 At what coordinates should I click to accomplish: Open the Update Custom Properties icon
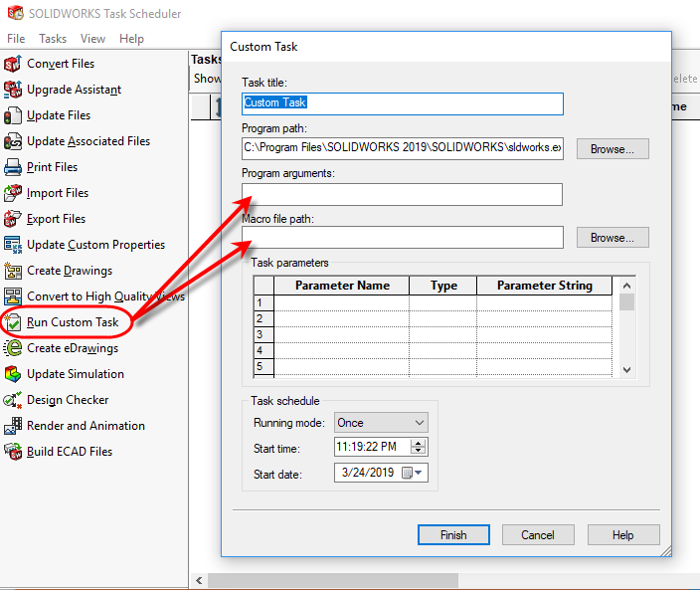13,245
